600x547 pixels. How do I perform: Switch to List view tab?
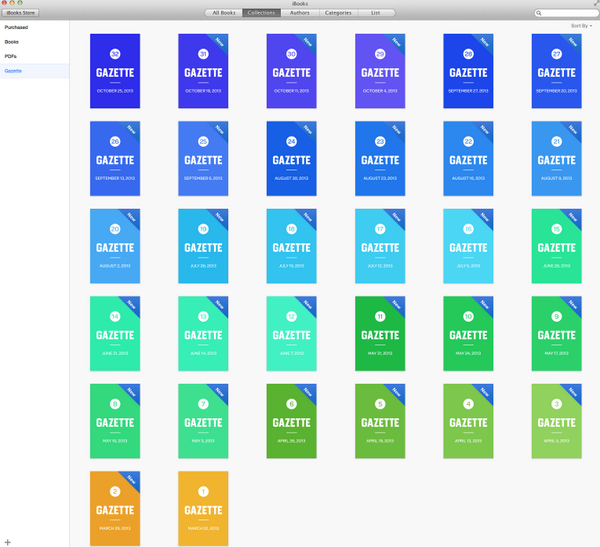pyautogui.click(x=375, y=13)
